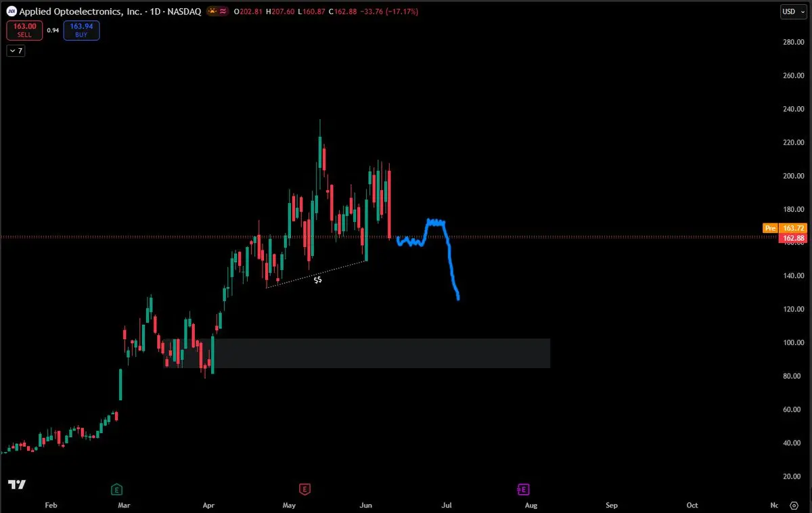812x513 pixels.
Task: Click the −33.76 (−17.17%) change value
Action: point(390,12)
